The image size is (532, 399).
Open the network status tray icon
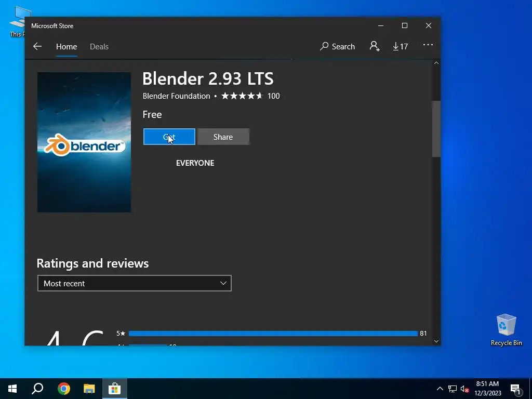pos(453,389)
